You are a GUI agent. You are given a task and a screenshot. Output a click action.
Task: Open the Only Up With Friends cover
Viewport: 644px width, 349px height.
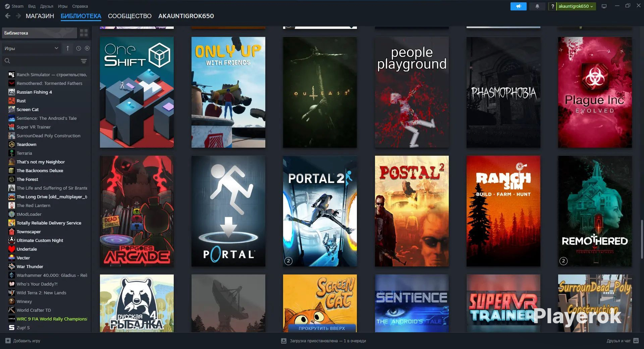click(x=228, y=92)
